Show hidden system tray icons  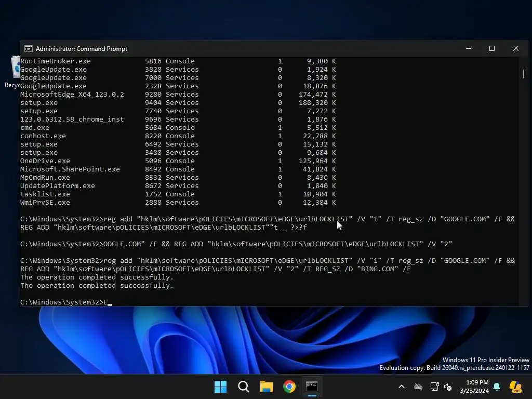point(402,387)
